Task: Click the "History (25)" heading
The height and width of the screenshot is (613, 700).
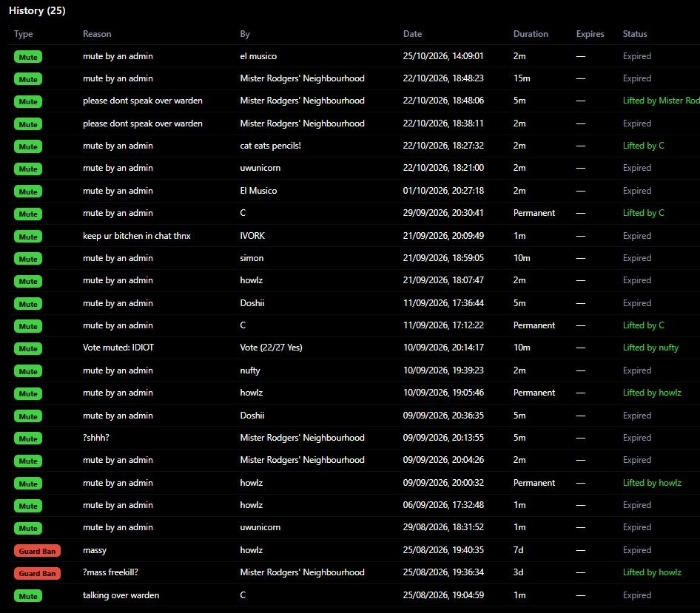Action: [37, 10]
